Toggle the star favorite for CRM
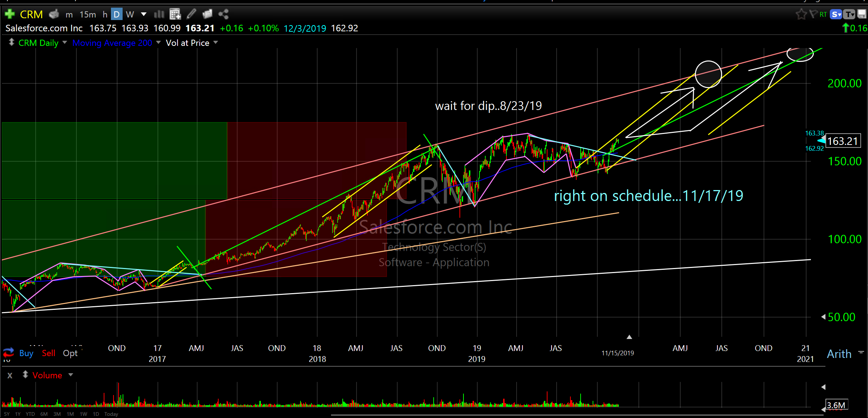The width and height of the screenshot is (868, 418). tap(801, 14)
